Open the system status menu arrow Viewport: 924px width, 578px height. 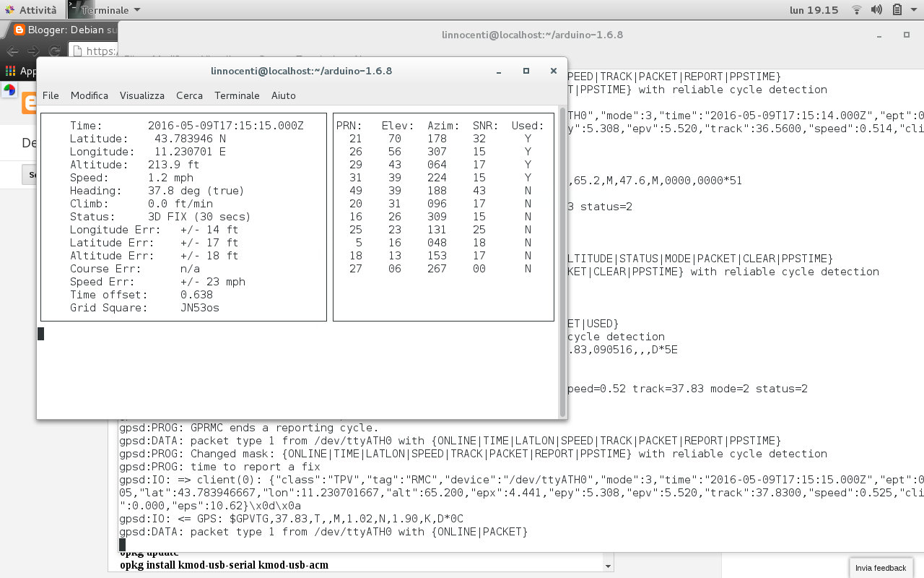pyautogui.click(x=914, y=9)
